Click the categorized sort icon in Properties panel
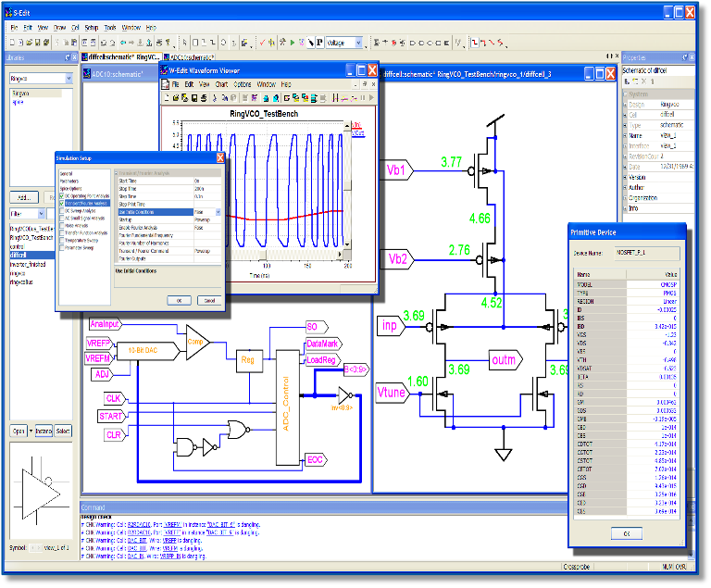 click(627, 81)
